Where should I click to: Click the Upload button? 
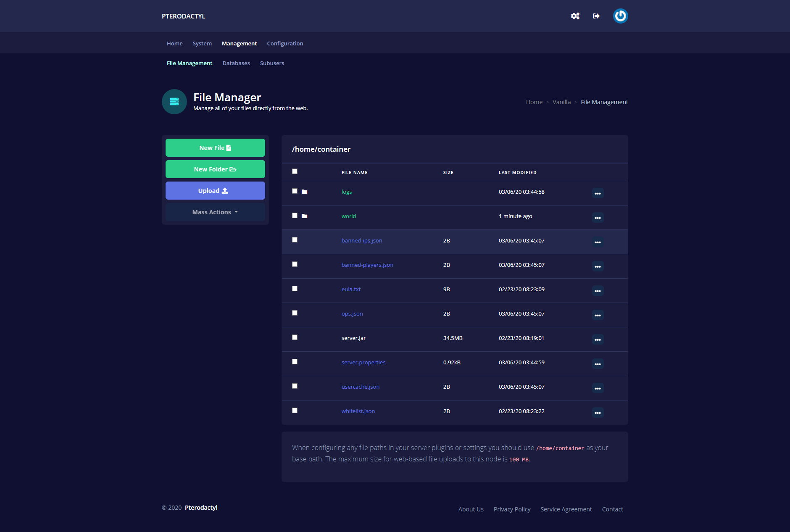pyautogui.click(x=215, y=191)
